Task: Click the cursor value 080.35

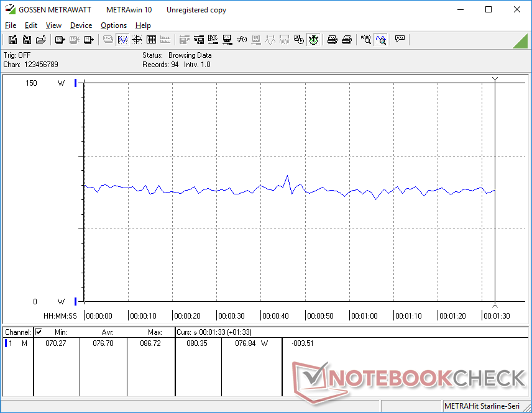Action: pyautogui.click(x=197, y=343)
